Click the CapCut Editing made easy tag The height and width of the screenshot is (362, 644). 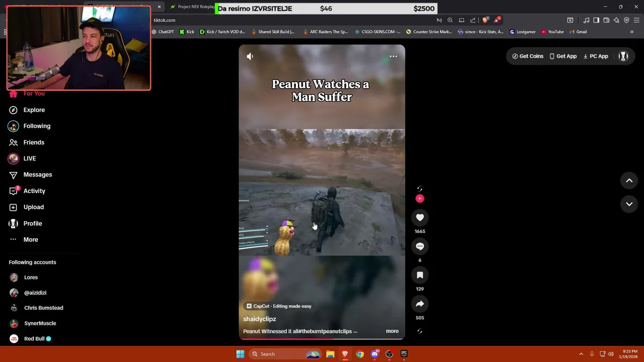tap(279, 306)
